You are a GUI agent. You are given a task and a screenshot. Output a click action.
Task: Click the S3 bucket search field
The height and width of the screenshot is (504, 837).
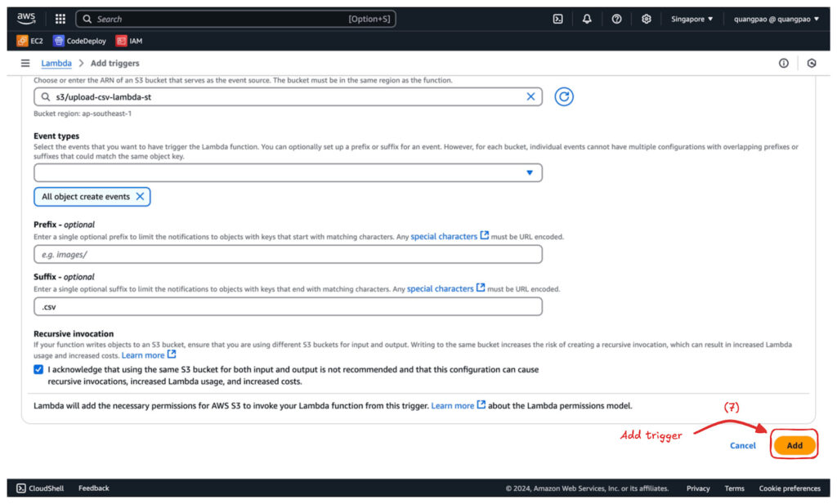tap(288, 96)
